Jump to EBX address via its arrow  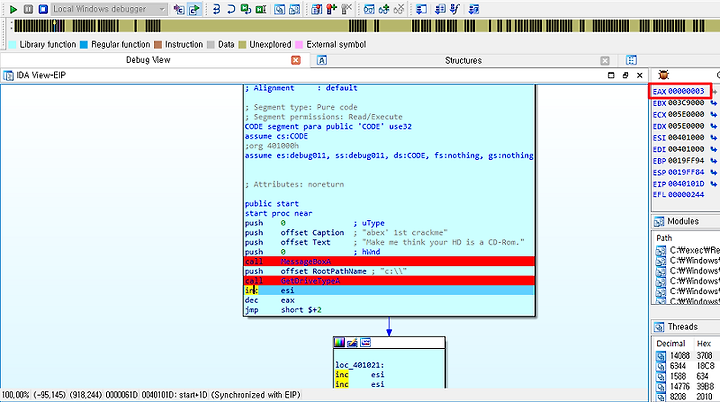pos(714,103)
